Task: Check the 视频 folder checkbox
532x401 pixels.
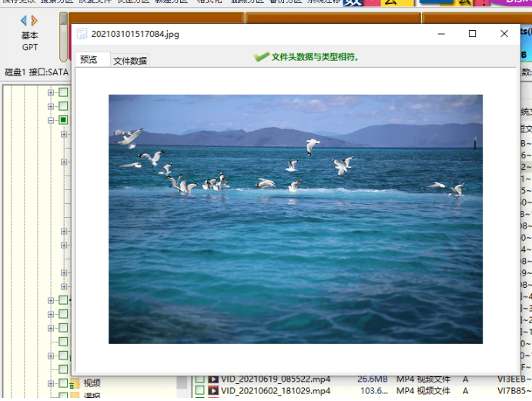Action: click(63, 383)
